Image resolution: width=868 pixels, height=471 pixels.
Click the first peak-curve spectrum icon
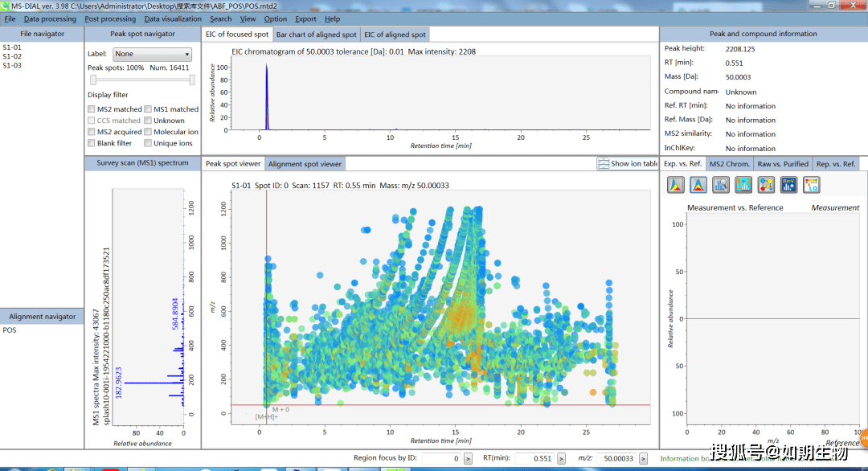point(676,185)
